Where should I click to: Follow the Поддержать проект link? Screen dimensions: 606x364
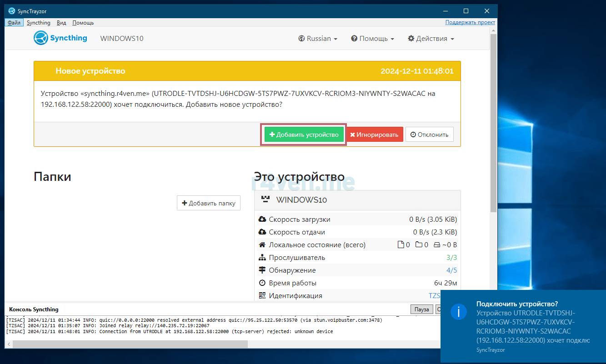point(470,22)
